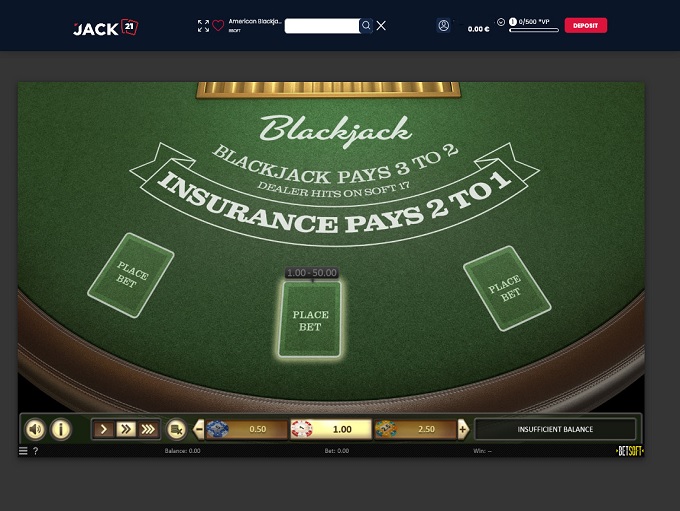This screenshot has height=511, width=680.
Task: Place bet on center highlighted spot
Action: (x=310, y=320)
